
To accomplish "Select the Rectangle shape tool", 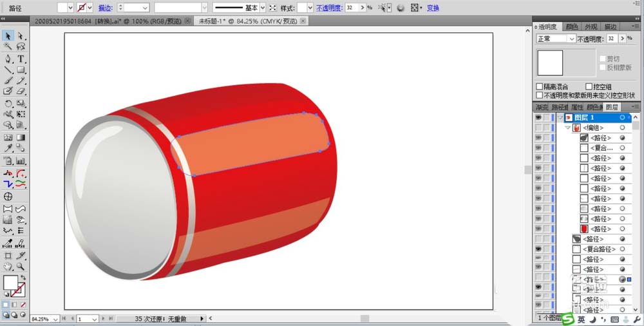I will 21,70.
